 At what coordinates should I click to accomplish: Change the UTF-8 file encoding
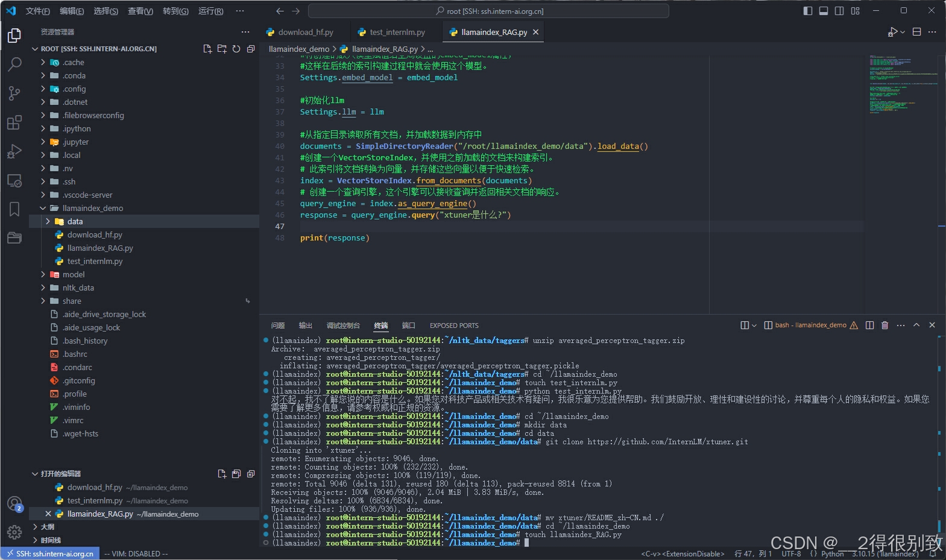coord(791,554)
